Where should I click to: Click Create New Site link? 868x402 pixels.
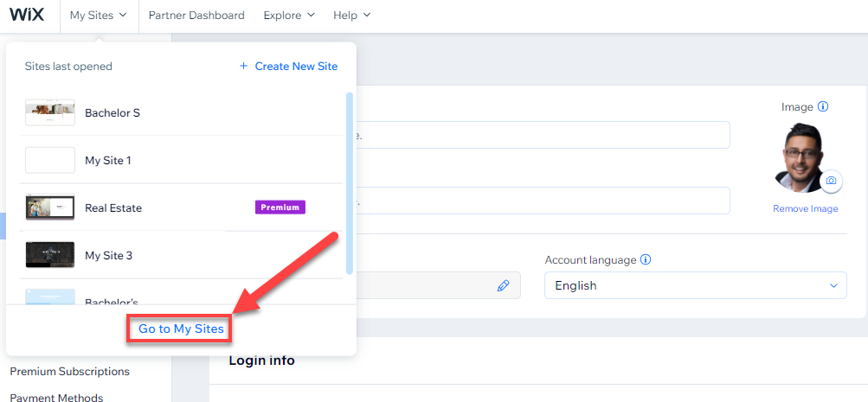[x=296, y=67]
